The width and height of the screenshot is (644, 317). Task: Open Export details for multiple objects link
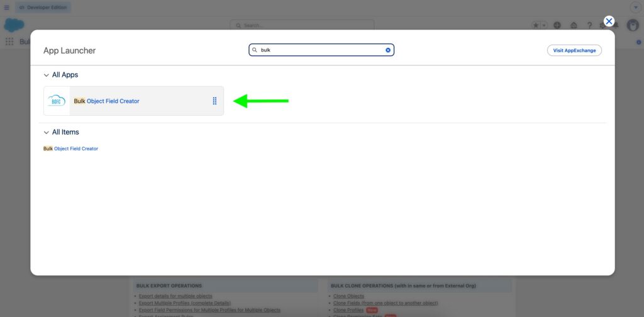pyautogui.click(x=175, y=296)
